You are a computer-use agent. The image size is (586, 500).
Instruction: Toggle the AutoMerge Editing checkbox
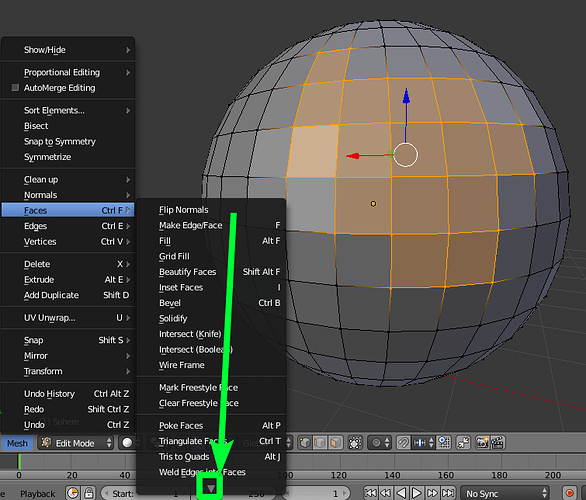point(15,87)
